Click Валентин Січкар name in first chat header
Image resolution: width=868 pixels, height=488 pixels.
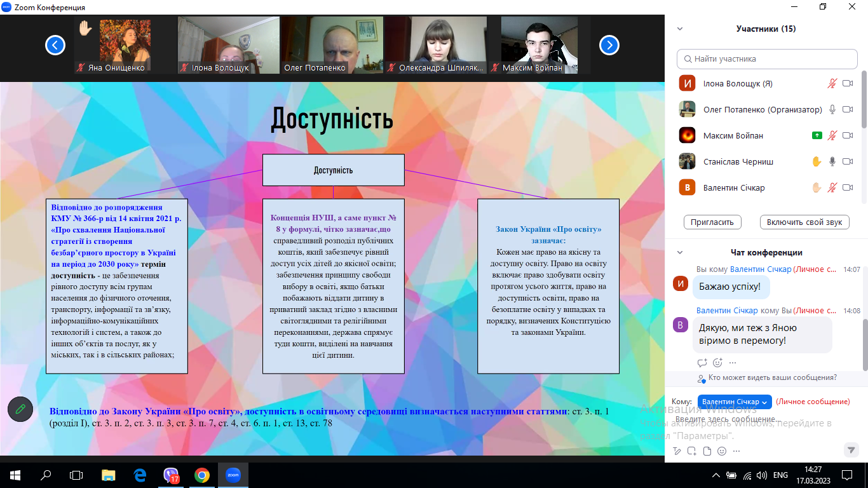tap(761, 269)
